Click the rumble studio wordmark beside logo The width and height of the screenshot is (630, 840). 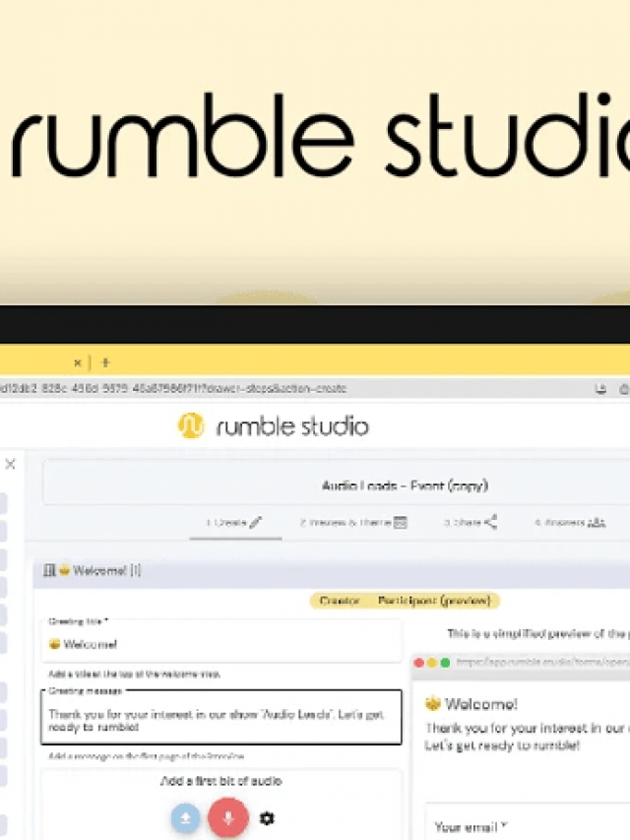point(292,427)
